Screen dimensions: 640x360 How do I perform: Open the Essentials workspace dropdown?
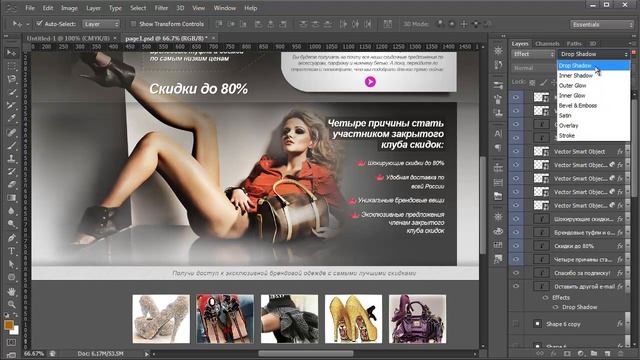[x=602, y=24]
